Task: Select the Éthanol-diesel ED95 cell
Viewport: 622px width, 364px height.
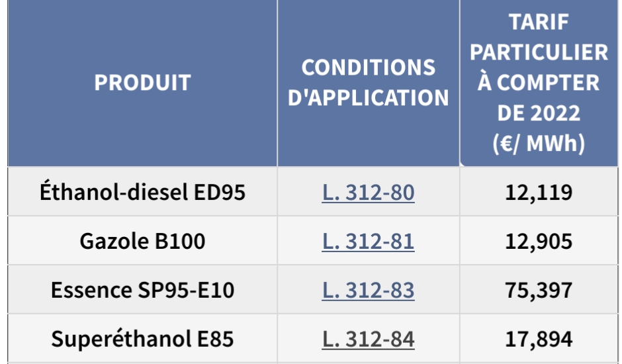Action: pyautogui.click(x=142, y=193)
